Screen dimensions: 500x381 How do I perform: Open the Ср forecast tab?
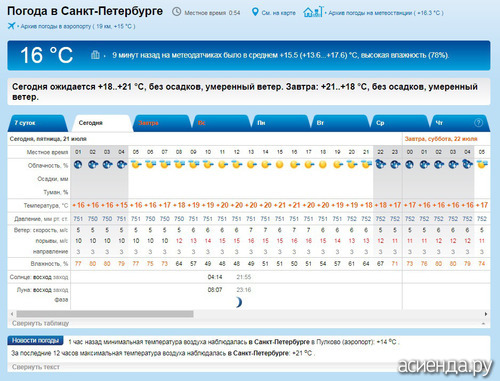tap(399, 123)
